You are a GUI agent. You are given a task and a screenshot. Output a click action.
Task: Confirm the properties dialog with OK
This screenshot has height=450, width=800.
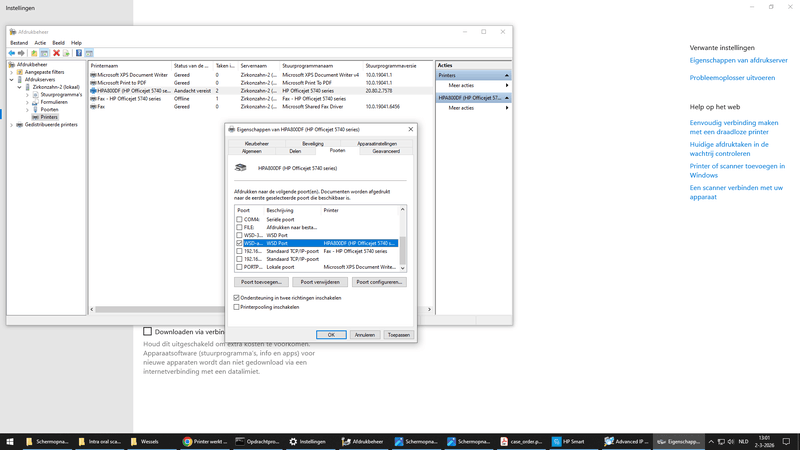point(331,335)
